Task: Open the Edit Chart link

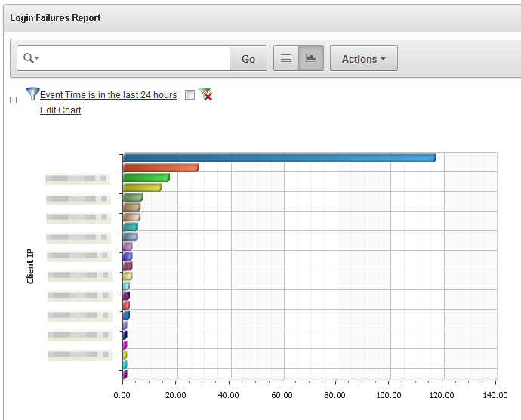Action: tap(60, 110)
